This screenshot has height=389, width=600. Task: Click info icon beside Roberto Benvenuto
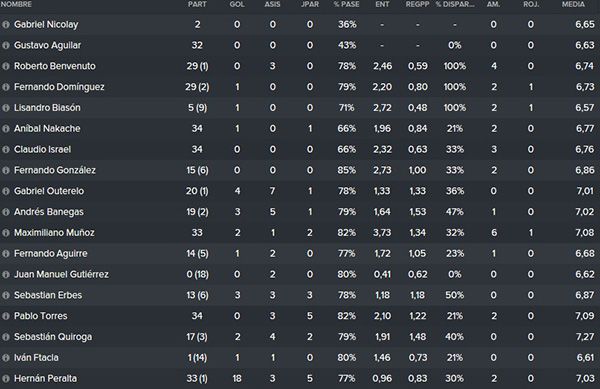6,66
